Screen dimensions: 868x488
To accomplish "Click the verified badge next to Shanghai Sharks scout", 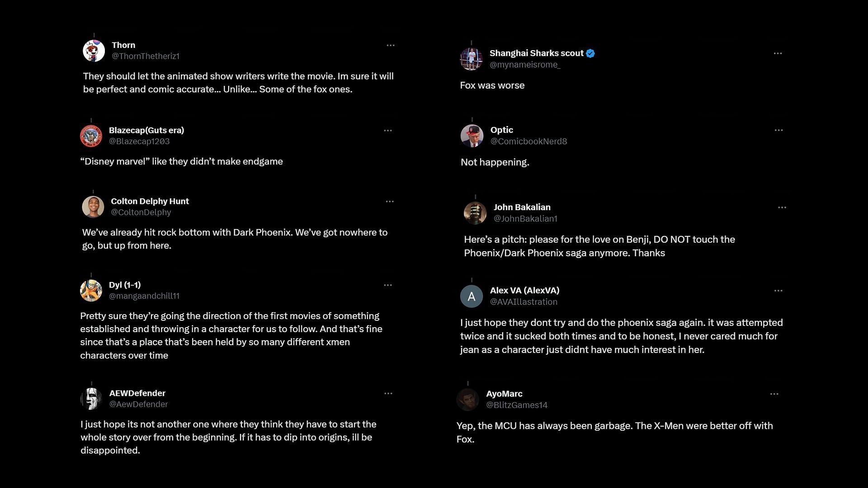I will (x=590, y=53).
